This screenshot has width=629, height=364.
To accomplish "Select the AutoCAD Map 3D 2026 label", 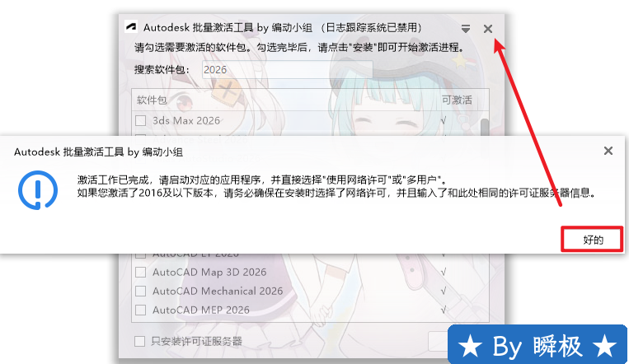I will [x=209, y=273].
